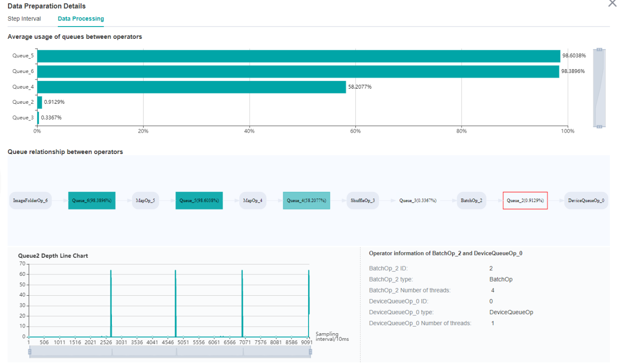This screenshot has width=626, height=364.
Task: Switch to the Step Interval tab
Action: [24, 19]
